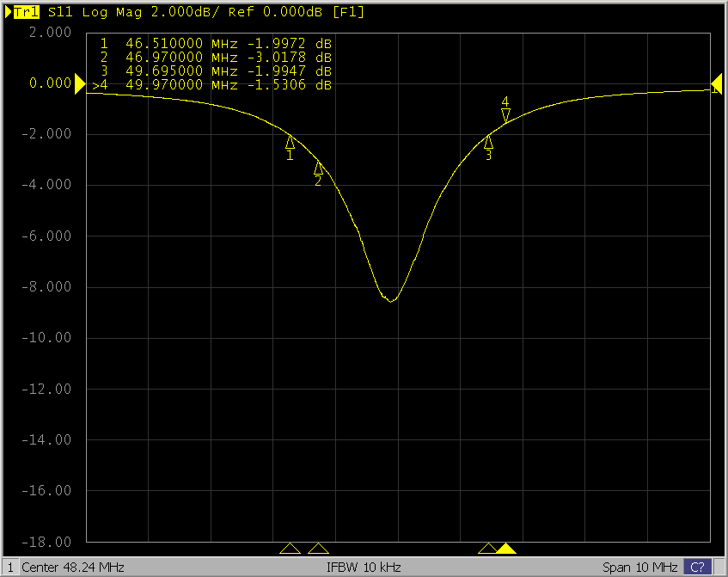Select marker 1 row at 46.510000 MHz
Screen dimensions: 728x577
(215, 43)
